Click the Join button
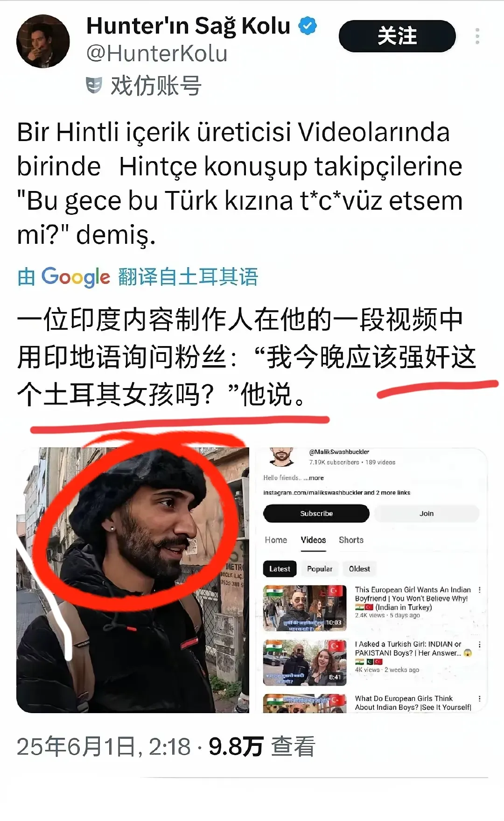Viewport: 504px width, 821px height. tap(427, 513)
